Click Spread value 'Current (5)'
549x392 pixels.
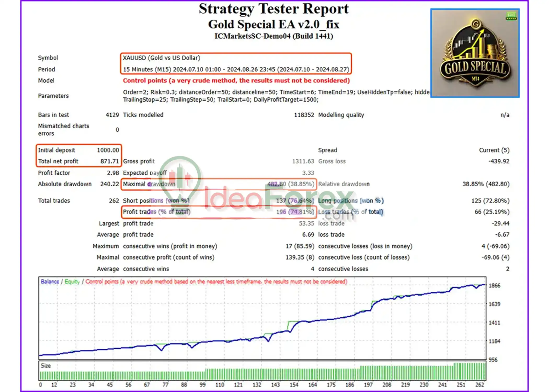coord(494,150)
